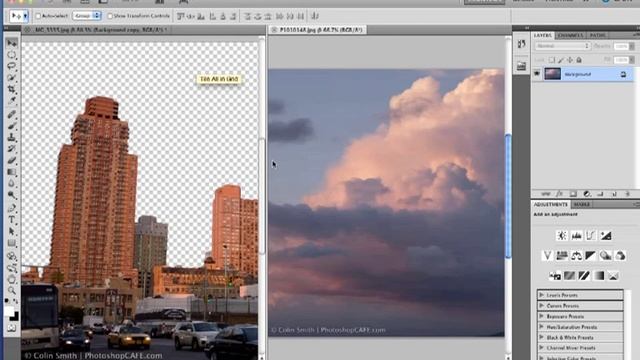This screenshot has height=360, width=640.
Task: Open the Group auto-select dropdown
Action: 87,16
